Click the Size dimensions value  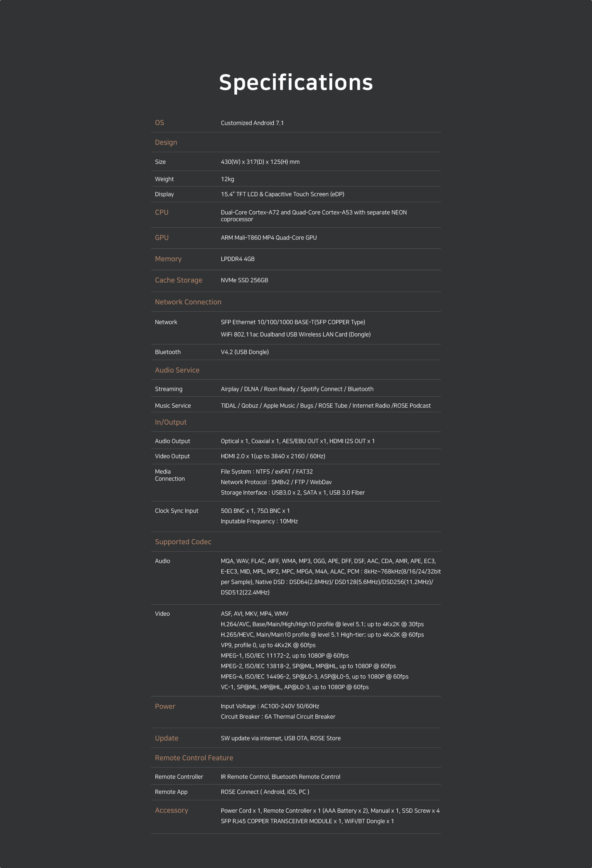(x=260, y=162)
